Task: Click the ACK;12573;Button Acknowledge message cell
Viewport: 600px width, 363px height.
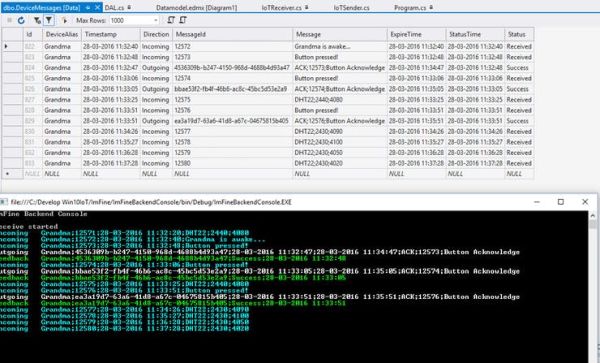Action: [x=340, y=68]
